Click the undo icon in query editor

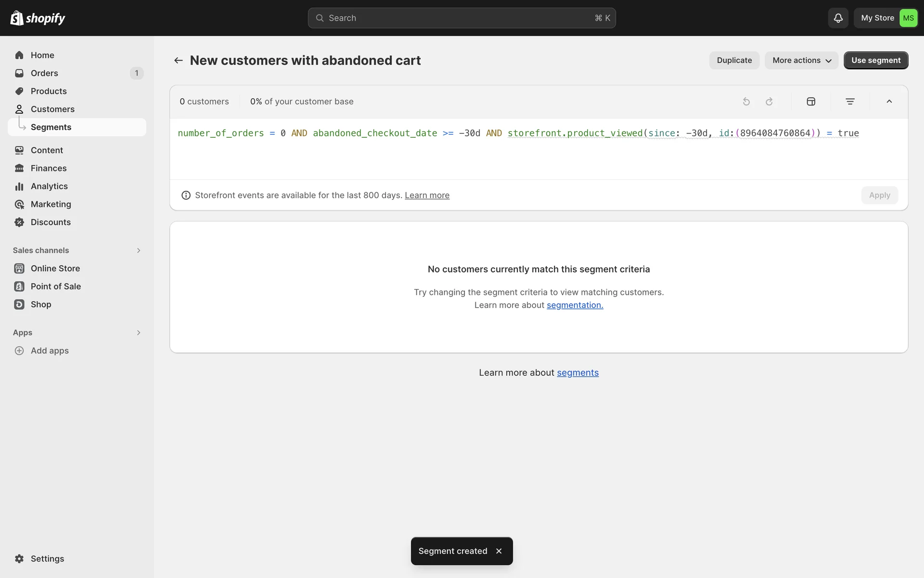click(746, 102)
